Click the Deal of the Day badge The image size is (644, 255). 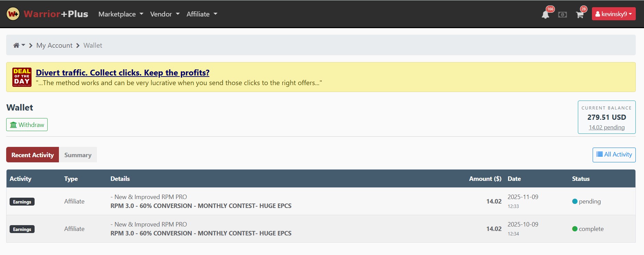(x=22, y=77)
